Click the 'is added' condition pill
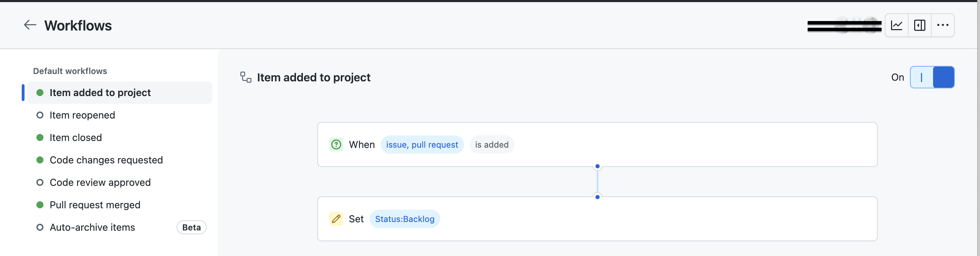Screen dimensions: 980x256 tap(491, 145)
